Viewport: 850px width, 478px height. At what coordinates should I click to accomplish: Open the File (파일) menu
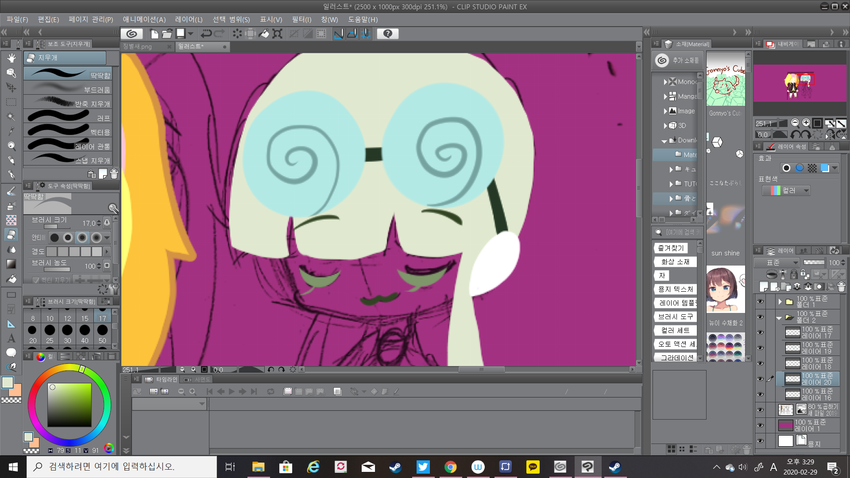pos(17,20)
